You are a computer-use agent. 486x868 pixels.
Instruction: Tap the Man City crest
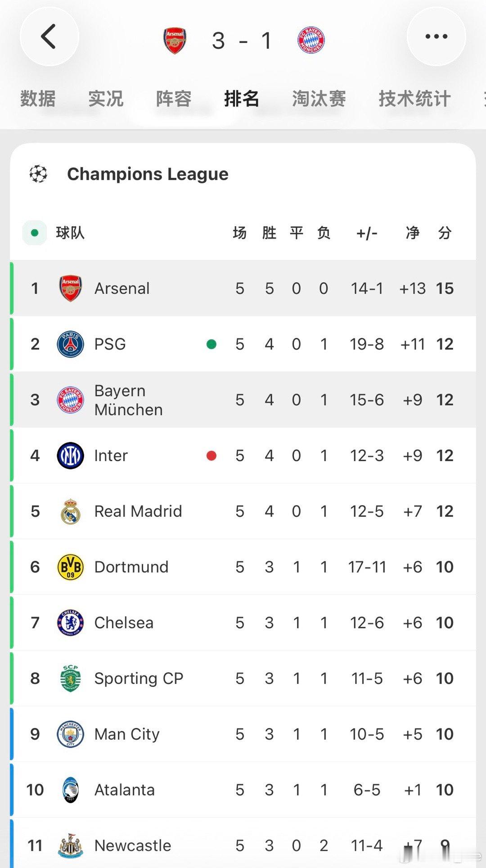pyautogui.click(x=70, y=734)
